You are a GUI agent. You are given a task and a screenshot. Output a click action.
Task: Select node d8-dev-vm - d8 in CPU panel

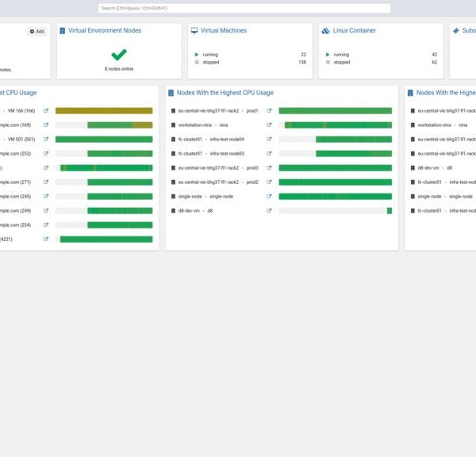(x=195, y=211)
